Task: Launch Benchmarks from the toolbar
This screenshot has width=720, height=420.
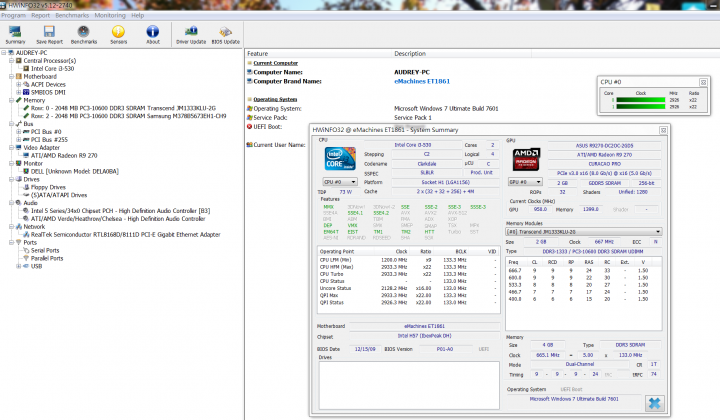Action: pos(84,34)
